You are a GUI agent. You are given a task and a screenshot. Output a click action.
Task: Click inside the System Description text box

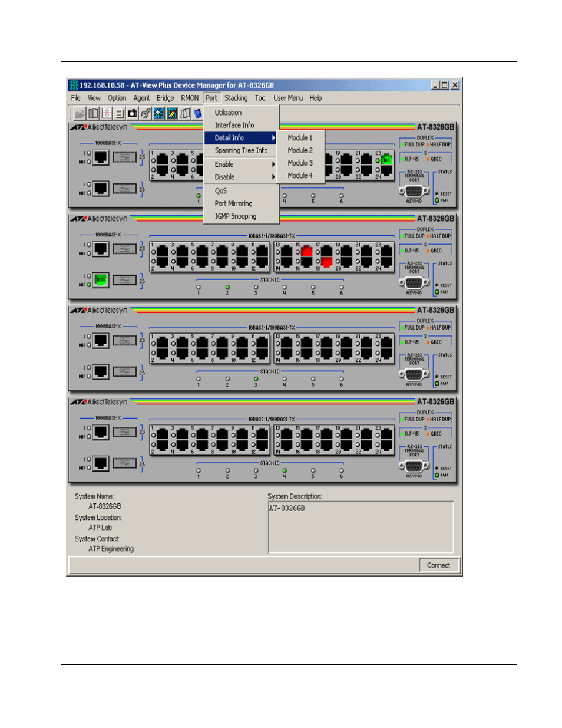click(x=361, y=527)
